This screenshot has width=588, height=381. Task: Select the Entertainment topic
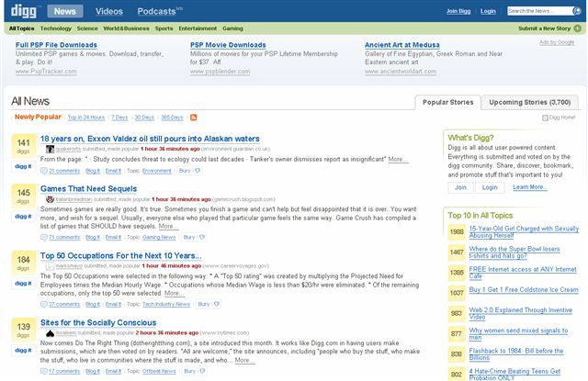[198, 28]
